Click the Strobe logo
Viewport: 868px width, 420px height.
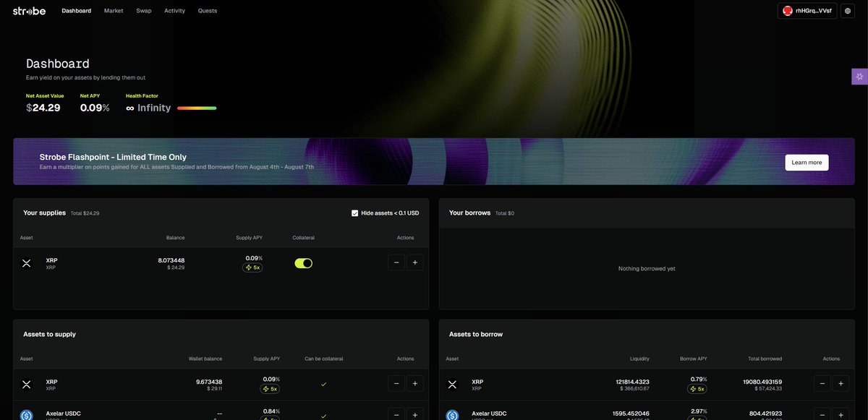(29, 11)
